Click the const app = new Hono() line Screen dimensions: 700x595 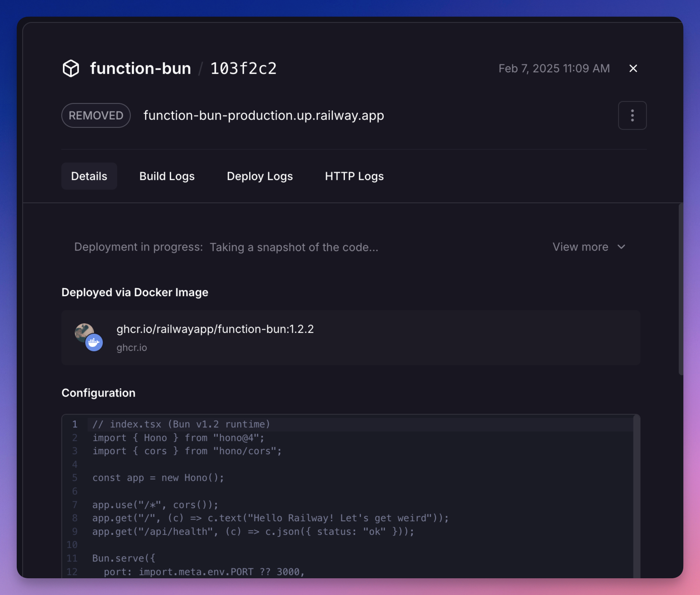158,478
